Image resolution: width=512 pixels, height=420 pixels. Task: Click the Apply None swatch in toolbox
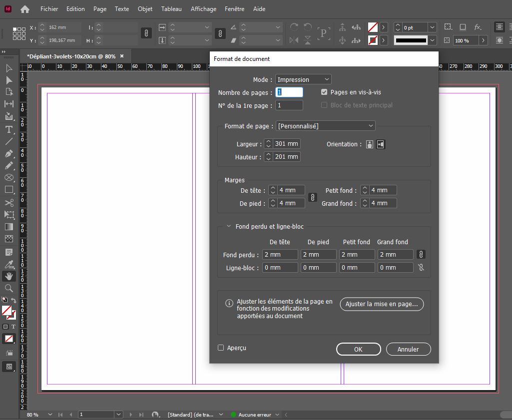(x=9, y=339)
